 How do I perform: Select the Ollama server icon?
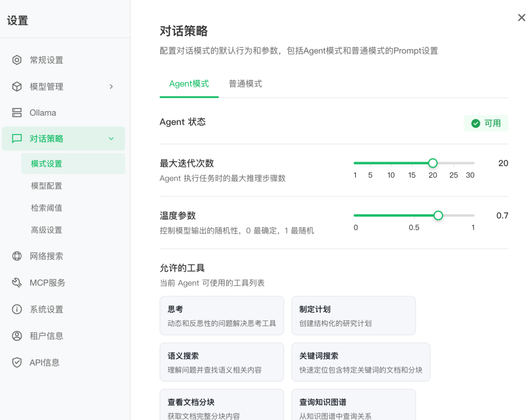coord(17,113)
